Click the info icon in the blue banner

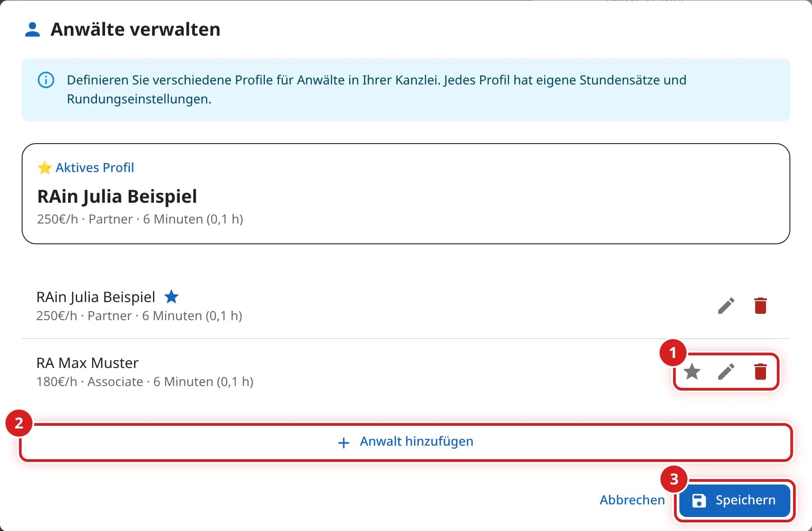tap(46, 80)
